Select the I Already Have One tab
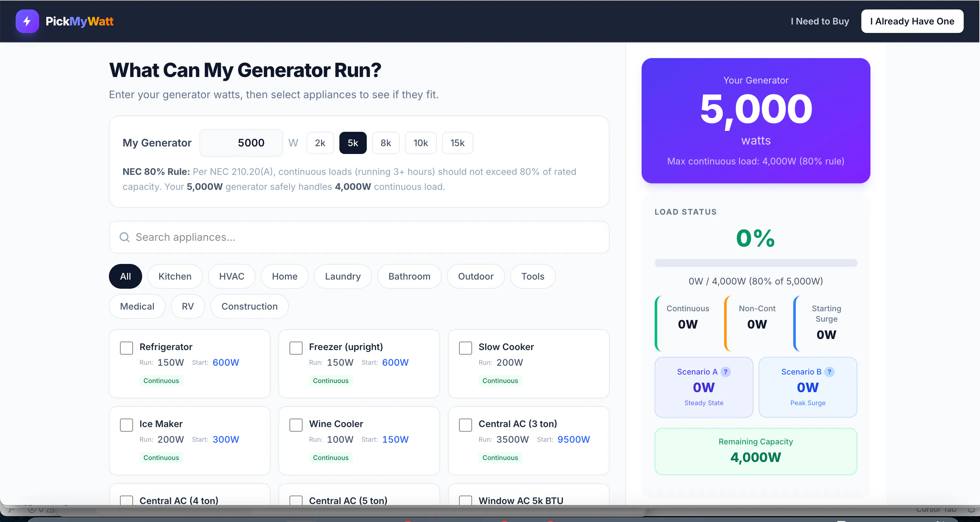The height and width of the screenshot is (522, 980). [912, 21]
